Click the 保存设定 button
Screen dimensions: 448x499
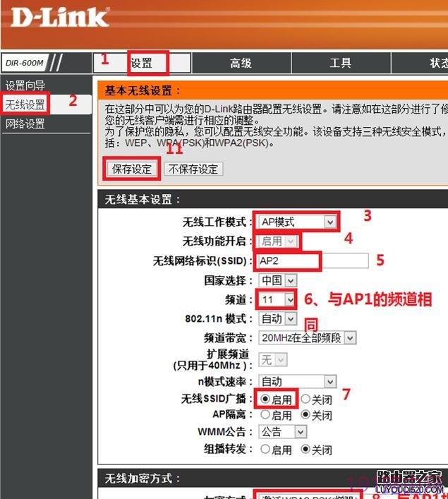tap(132, 169)
